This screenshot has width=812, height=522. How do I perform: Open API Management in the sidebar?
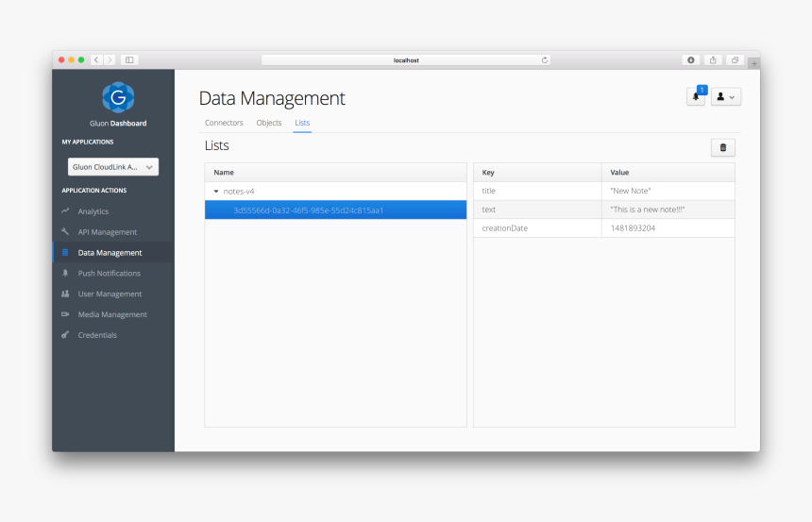(108, 232)
